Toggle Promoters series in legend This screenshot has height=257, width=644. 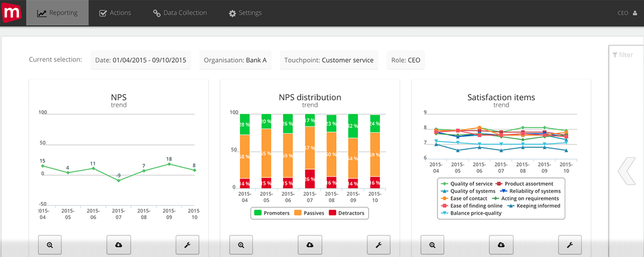(x=272, y=213)
